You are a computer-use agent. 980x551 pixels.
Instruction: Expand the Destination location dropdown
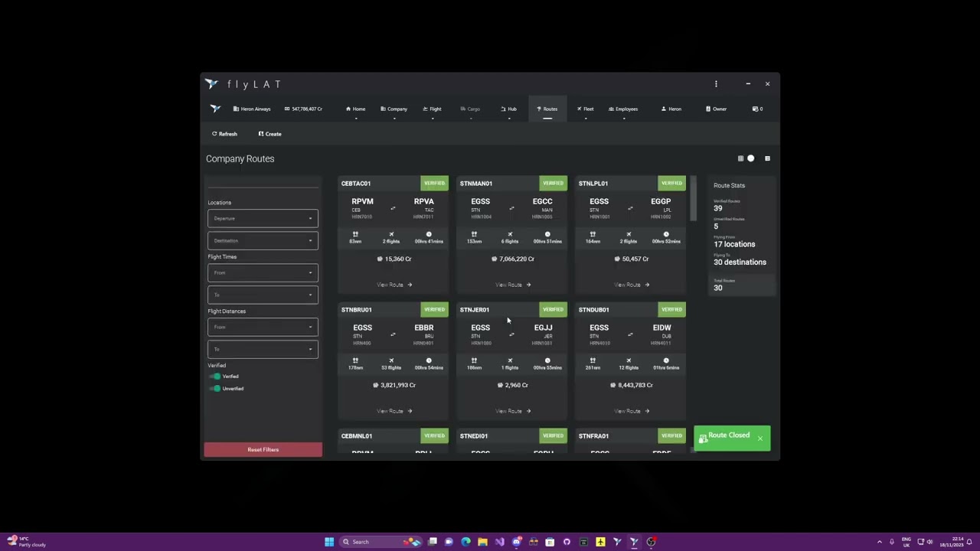[263, 240]
